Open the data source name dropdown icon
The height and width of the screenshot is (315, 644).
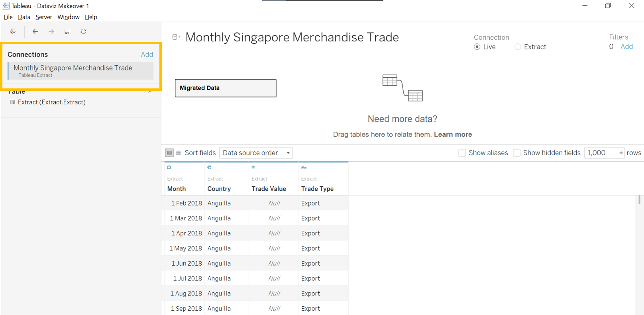(176, 37)
